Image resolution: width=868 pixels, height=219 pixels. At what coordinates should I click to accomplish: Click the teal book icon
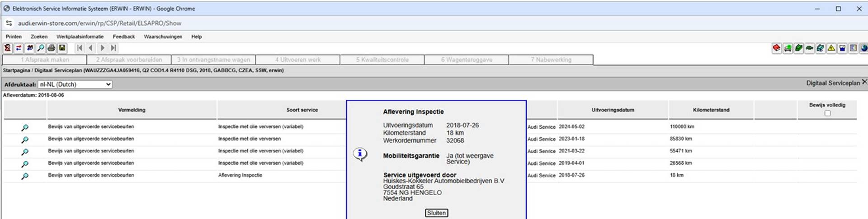pyautogui.click(x=820, y=48)
